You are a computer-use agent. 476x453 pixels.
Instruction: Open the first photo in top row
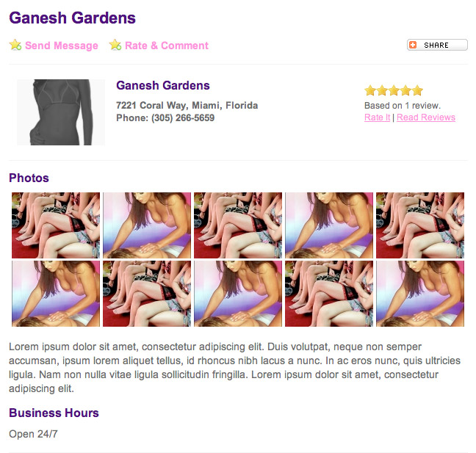click(56, 225)
